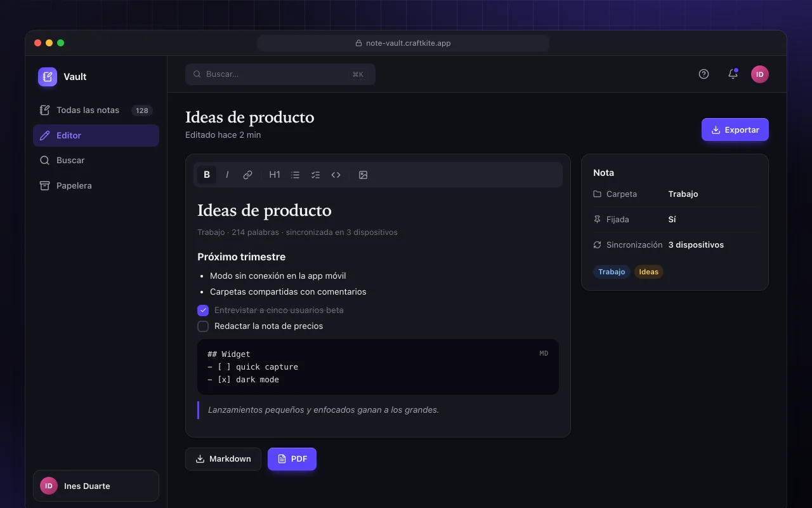This screenshot has height=508, width=812.
Task: Click the browser address bar
Action: 403,43
